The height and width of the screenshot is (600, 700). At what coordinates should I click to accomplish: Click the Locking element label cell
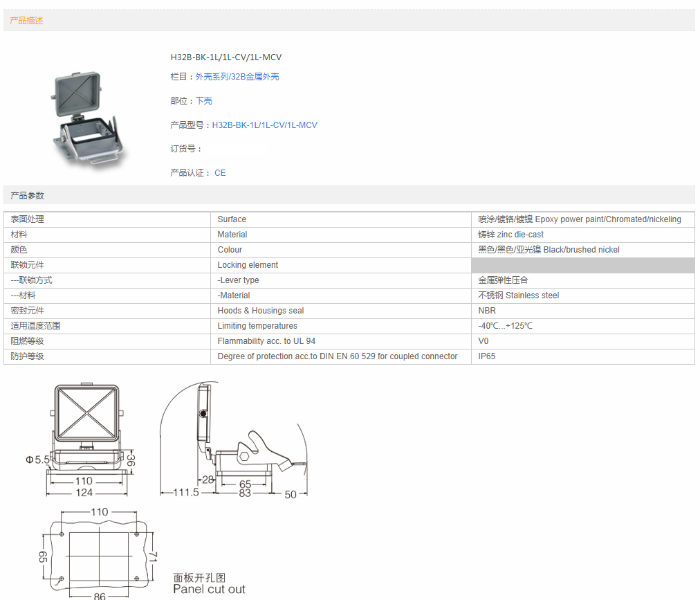coord(248,265)
